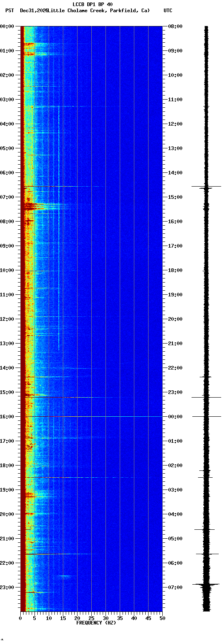Click the frequency axis value '45'
Image resolution: width=224 pixels, height=644 pixels.
(148, 618)
